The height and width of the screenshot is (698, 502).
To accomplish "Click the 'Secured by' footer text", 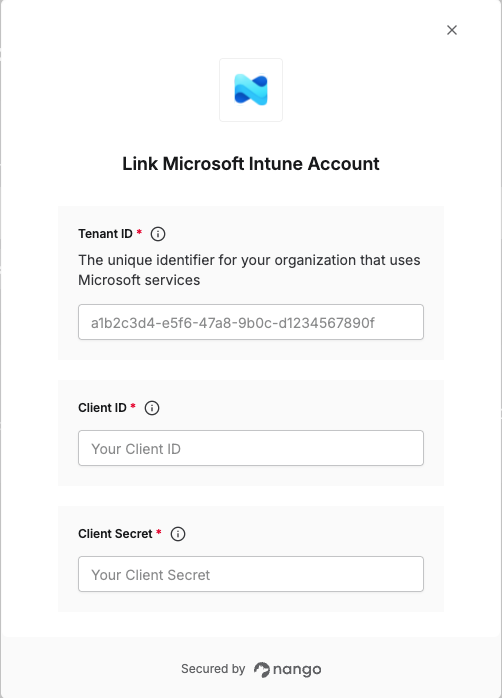I will click(x=213, y=669).
